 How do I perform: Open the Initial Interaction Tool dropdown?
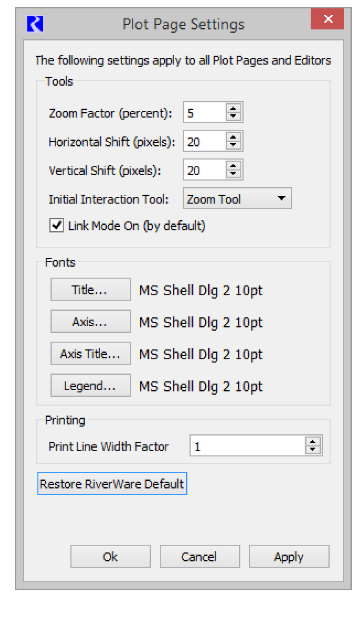[x=237, y=199]
